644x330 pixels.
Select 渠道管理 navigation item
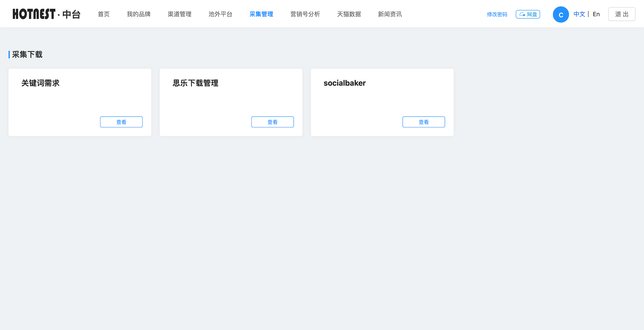point(179,14)
